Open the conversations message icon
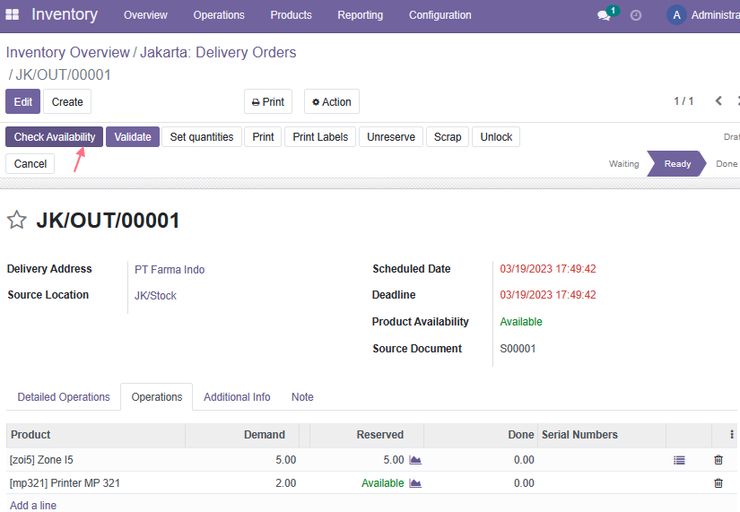Viewport: 740px width, 512px height. pyautogui.click(x=604, y=15)
